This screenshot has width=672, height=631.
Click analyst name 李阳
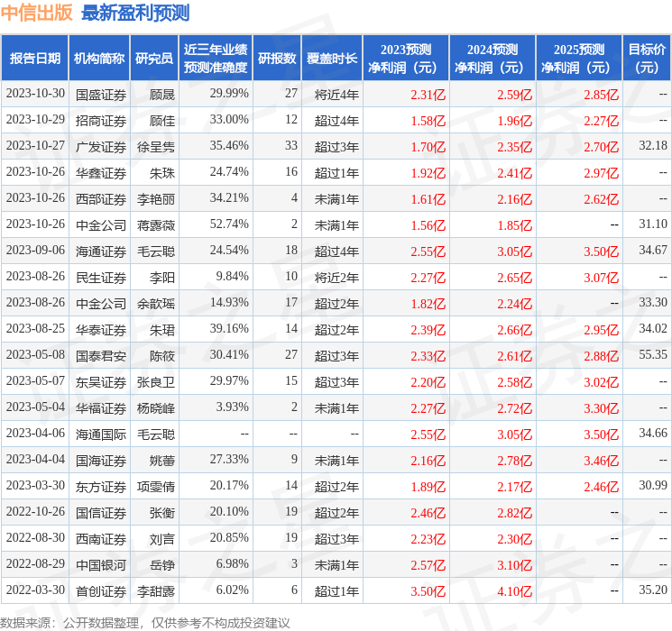coord(162,277)
